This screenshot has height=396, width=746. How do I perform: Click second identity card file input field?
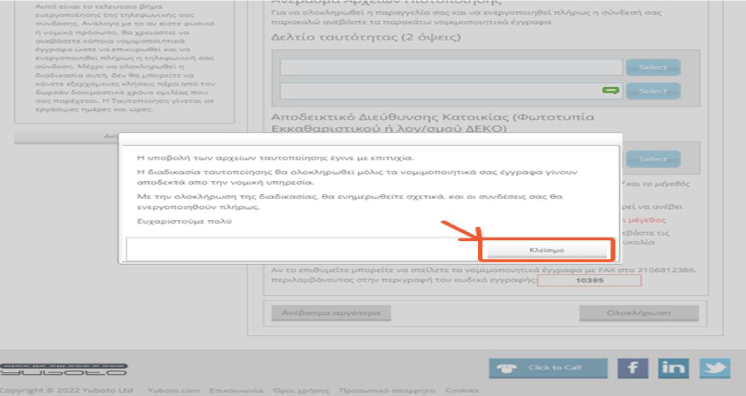(451, 91)
